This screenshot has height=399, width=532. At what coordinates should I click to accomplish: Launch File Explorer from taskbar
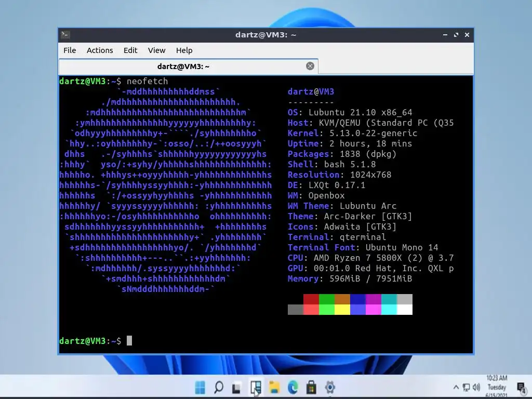[274, 387]
